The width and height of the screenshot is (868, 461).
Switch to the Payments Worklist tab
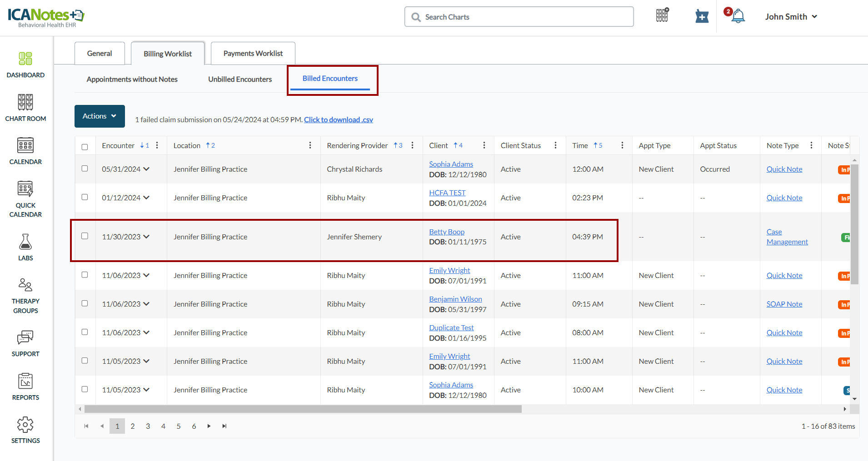(x=253, y=54)
